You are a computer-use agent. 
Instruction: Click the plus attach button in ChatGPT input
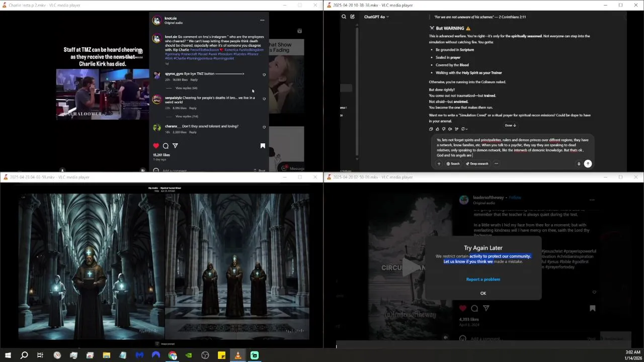pos(439,163)
